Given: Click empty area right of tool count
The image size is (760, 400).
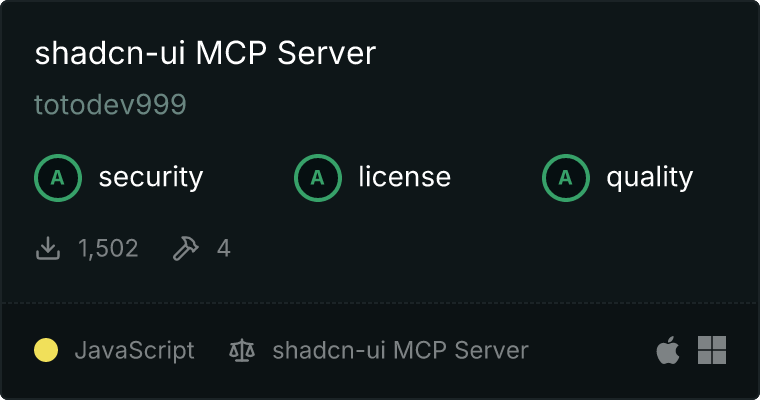Looking at the screenshot, I should coord(485,248).
